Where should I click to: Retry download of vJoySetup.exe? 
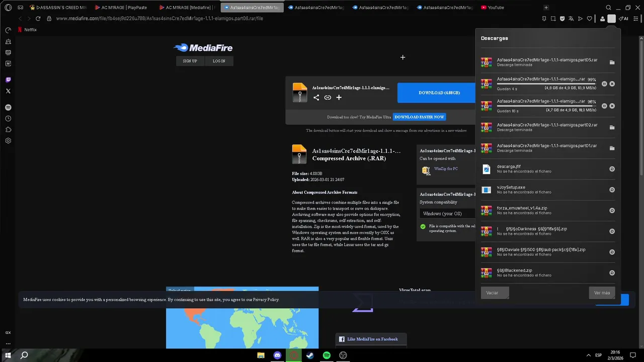pos(612,190)
